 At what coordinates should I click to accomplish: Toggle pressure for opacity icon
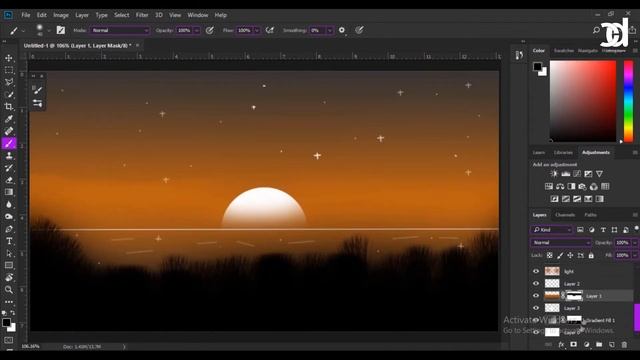[209, 30]
